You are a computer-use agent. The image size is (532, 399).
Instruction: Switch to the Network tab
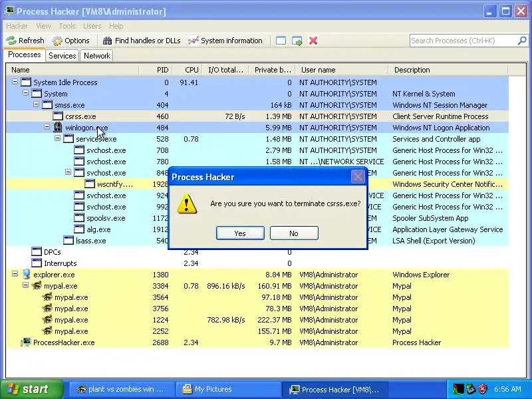pos(97,56)
